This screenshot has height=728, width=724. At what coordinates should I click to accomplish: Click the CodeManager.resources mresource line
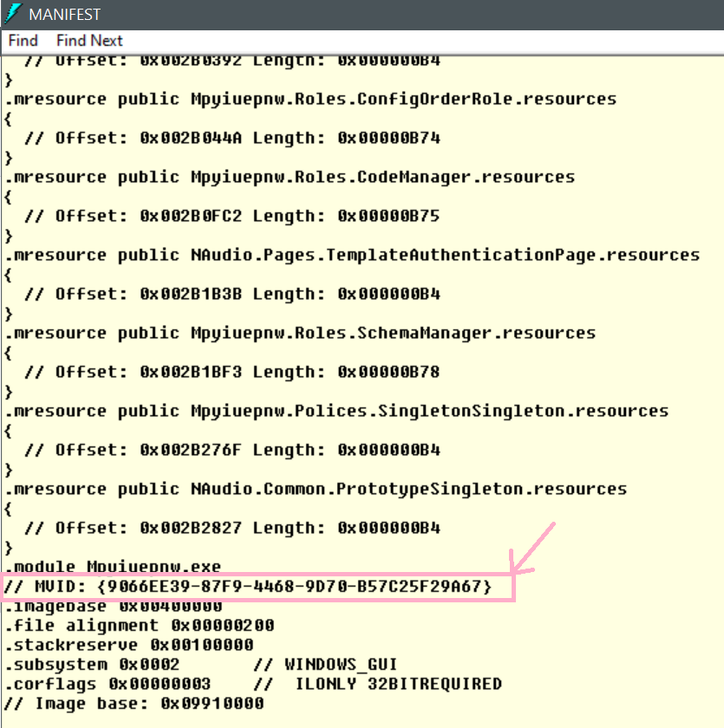tap(290, 177)
